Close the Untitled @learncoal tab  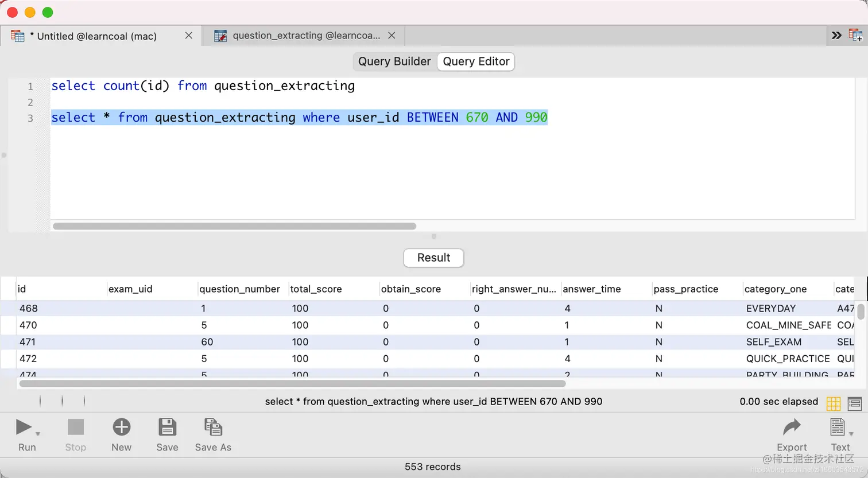click(188, 36)
